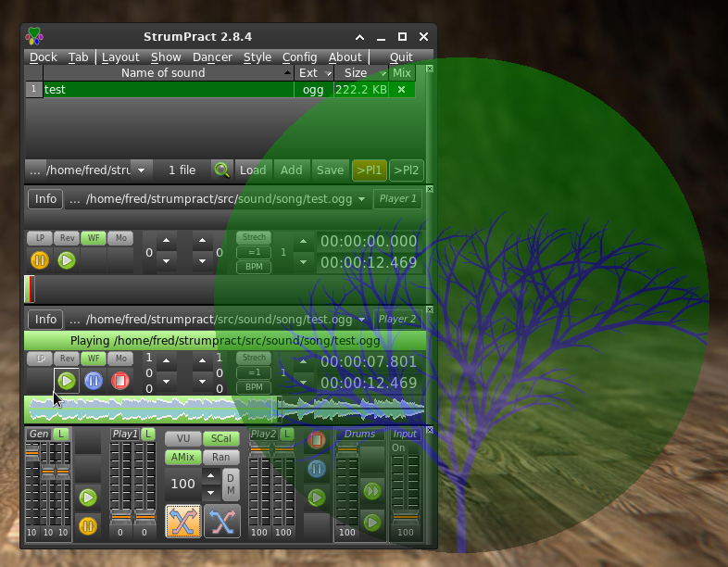
Task: Click the blue pause icon beside Play2 faders
Action: coord(316,469)
